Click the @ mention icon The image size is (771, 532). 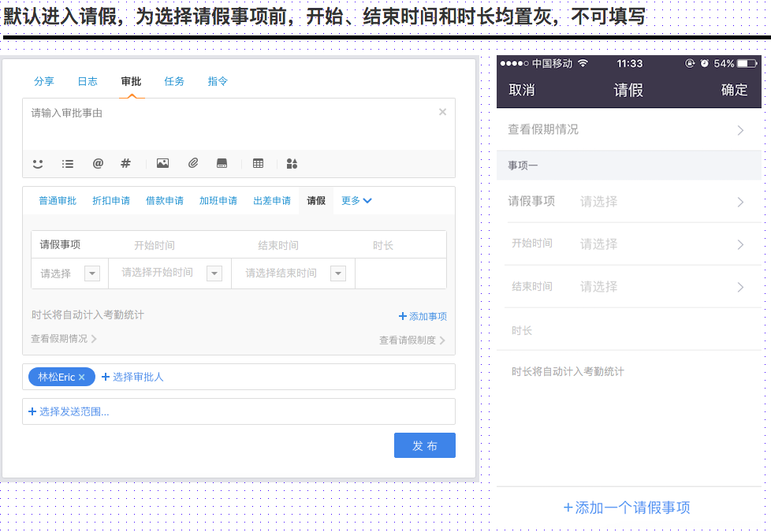[98, 164]
